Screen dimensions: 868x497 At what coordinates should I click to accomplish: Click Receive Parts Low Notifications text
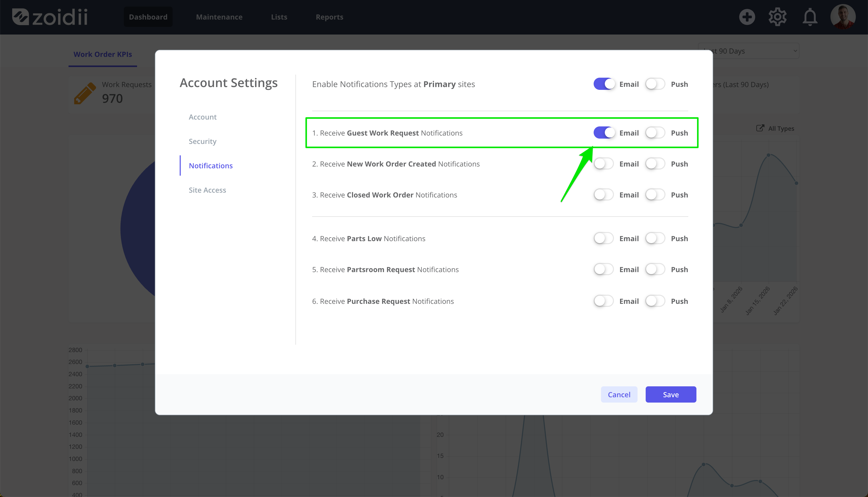(369, 238)
